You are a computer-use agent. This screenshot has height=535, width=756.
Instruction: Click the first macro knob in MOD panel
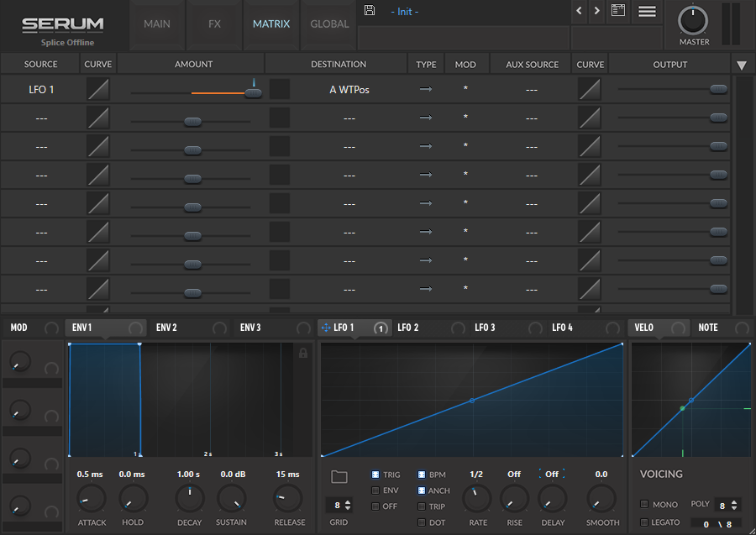click(x=20, y=361)
